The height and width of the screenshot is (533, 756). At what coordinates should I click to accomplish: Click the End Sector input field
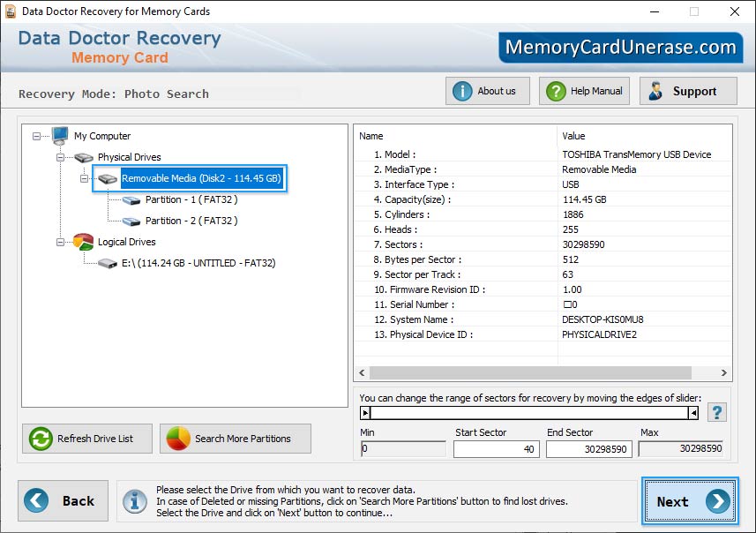coord(588,449)
